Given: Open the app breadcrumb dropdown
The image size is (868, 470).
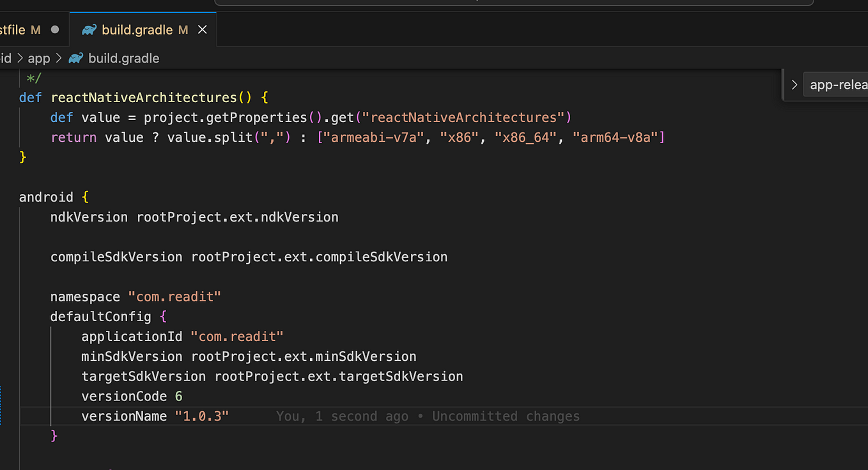Looking at the screenshot, I should (x=39, y=57).
